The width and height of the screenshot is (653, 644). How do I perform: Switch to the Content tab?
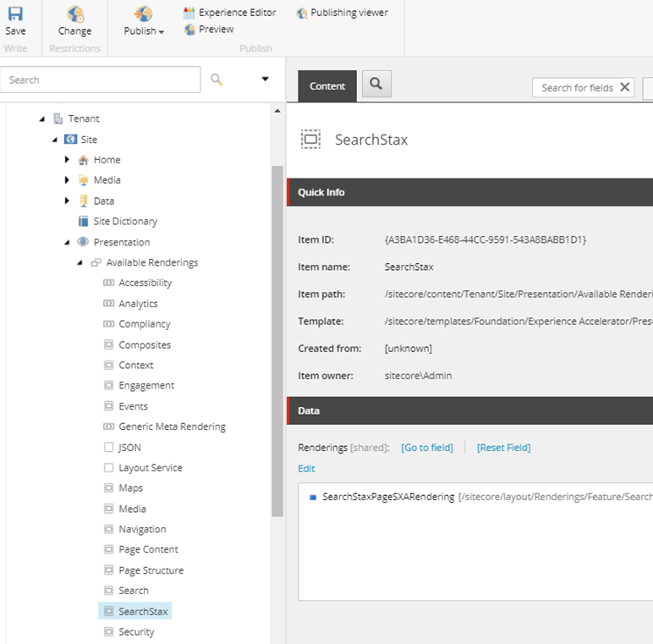tap(327, 86)
